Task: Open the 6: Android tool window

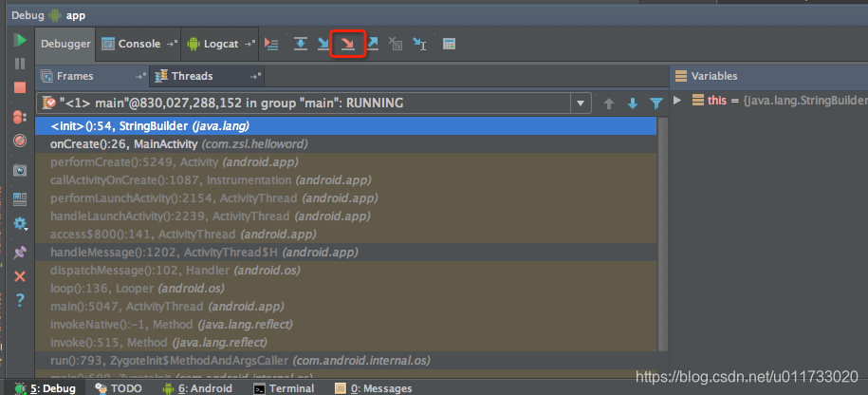Action: coord(197,388)
